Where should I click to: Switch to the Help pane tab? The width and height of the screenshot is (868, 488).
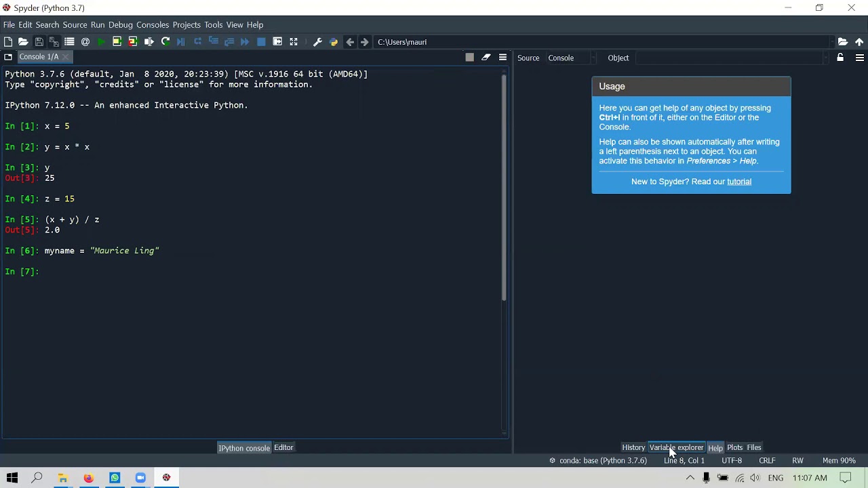[715, 447]
